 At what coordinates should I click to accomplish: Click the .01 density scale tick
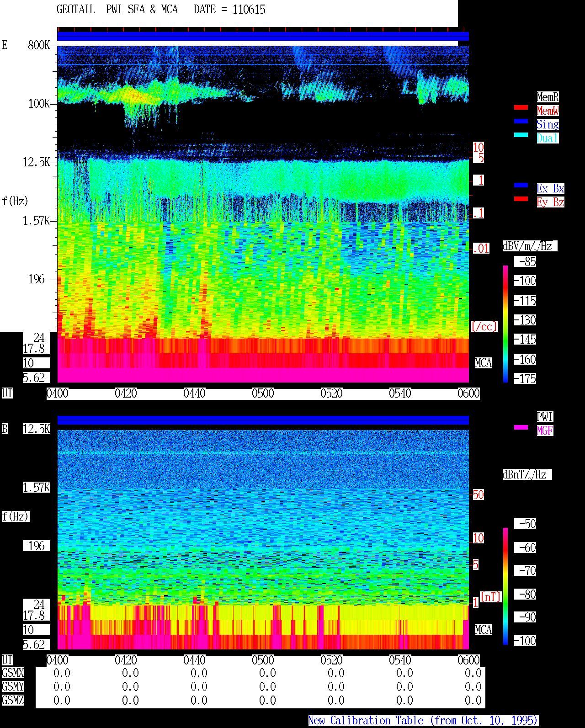click(481, 248)
